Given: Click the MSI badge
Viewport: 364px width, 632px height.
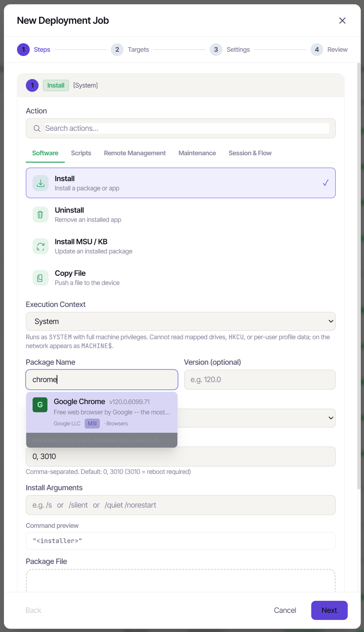Looking at the screenshot, I should point(92,424).
